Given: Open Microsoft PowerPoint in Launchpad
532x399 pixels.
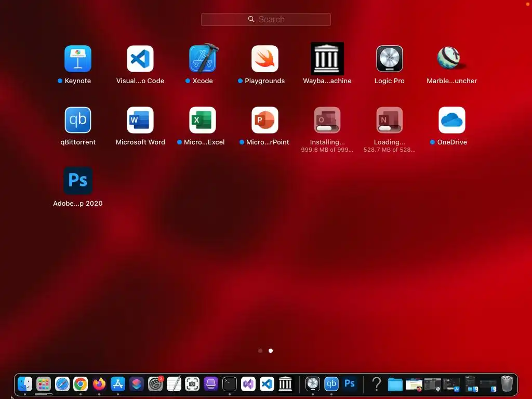Looking at the screenshot, I should coord(264,120).
